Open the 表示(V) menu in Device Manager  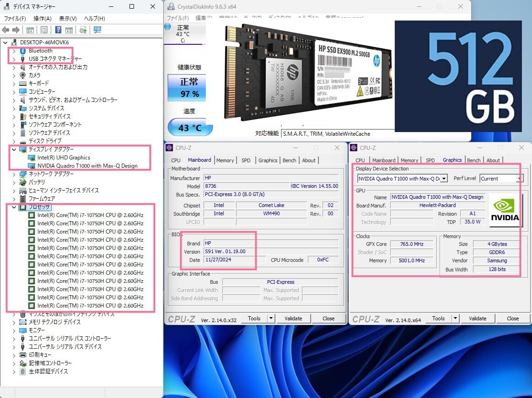pos(68,19)
